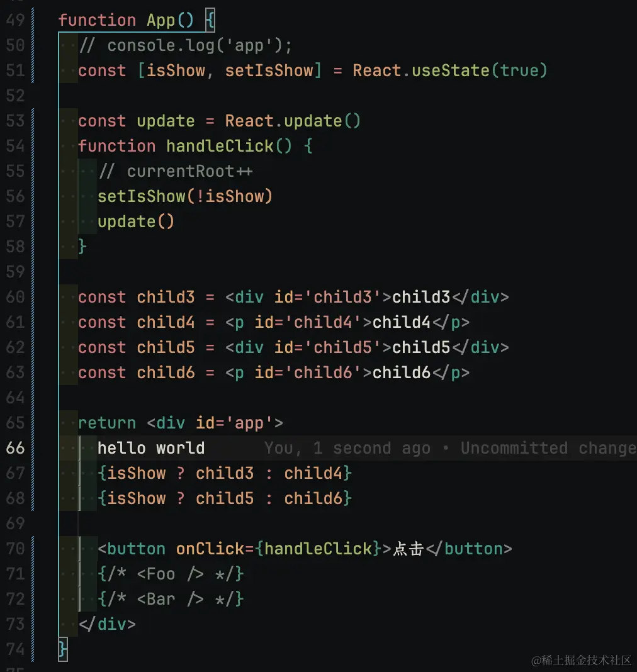The width and height of the screenshot is (637, 672).
Task: Click 'React.update()' on line 53
Action: click(x=293, y=121)
